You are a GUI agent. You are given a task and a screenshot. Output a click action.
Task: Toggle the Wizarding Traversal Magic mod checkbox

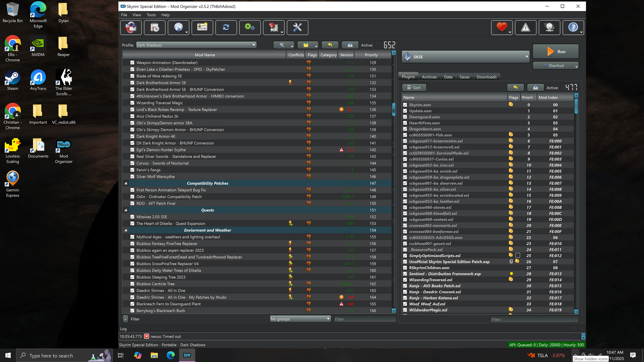coord(132,103)
